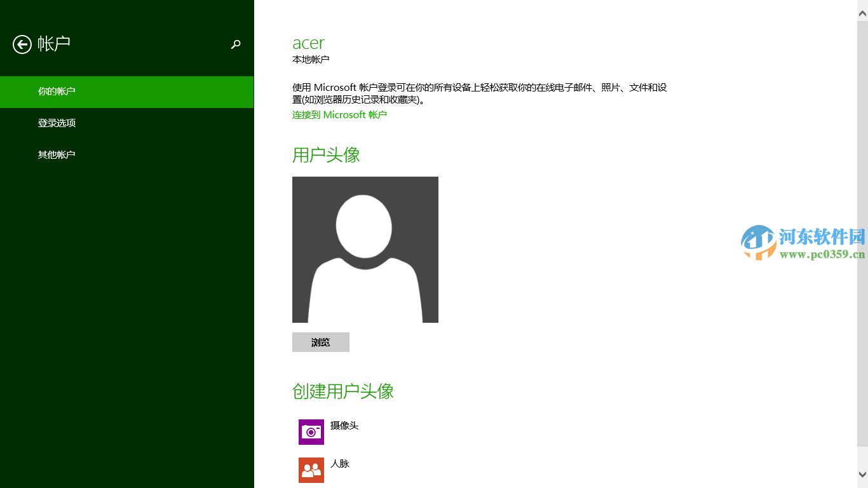Switch to the 登录选项 section
The height and width of the screenshot is (488, 868).
pyautogui.click(x=57, y=123)
